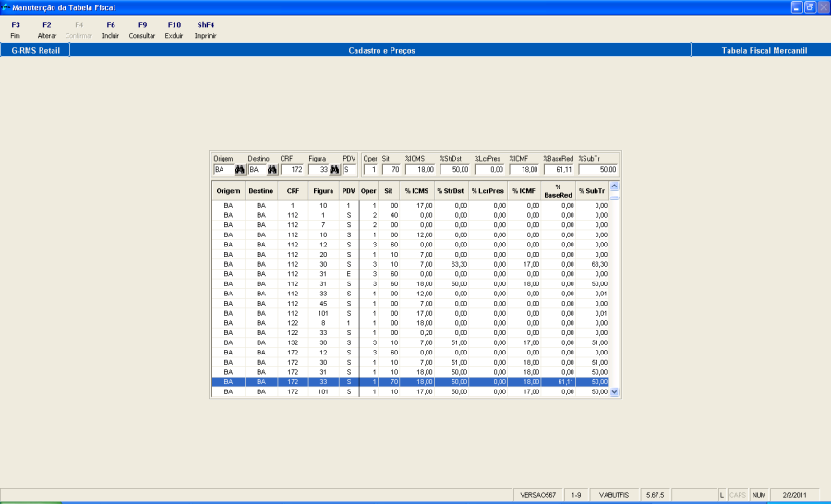Select row CRF 112 Figura 45
The width and height of the screenshot is (831, 504).
[x=410, y=304]
